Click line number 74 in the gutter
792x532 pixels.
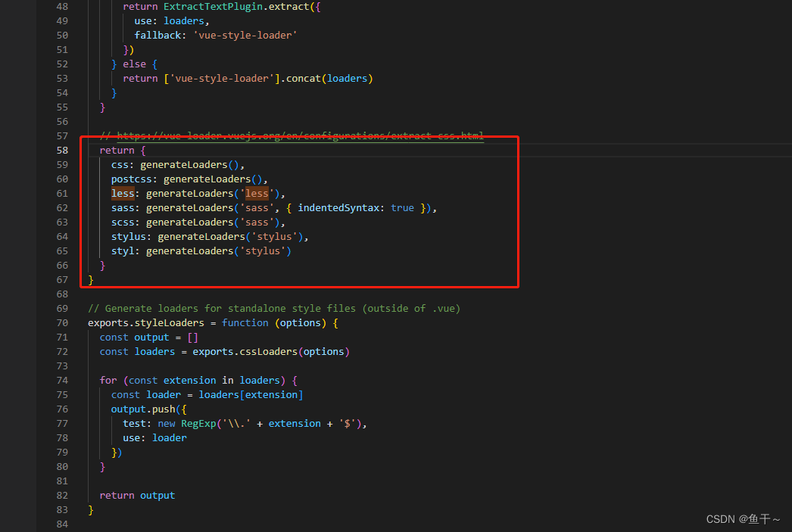62,380
